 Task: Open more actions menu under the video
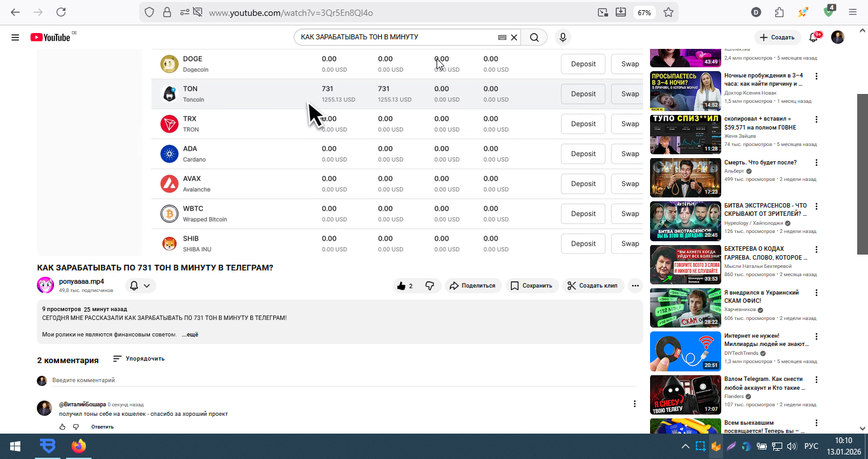pos(635,286)
